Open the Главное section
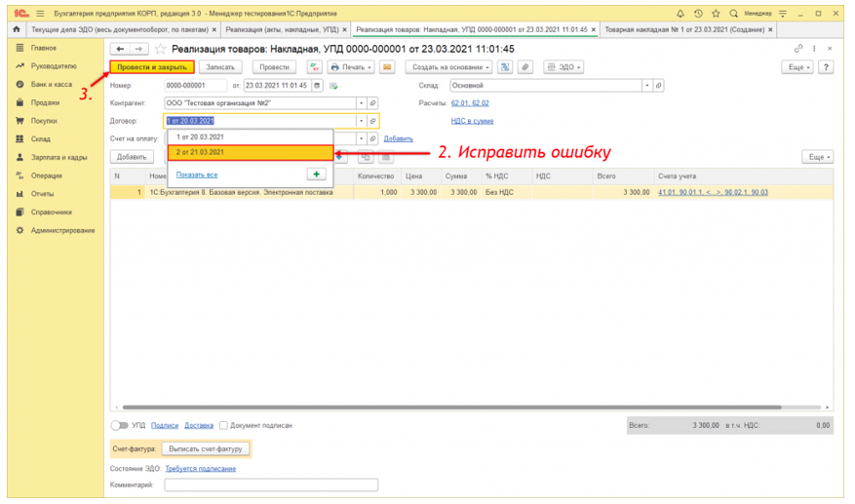The width and height of the screenshot is (855, 504). 44,48
